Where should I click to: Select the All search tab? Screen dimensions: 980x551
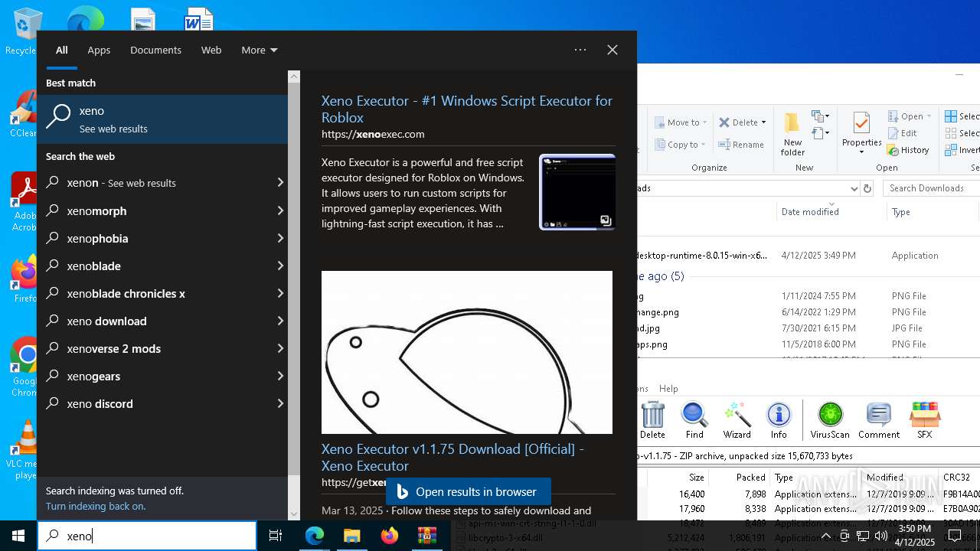[62, 50]
